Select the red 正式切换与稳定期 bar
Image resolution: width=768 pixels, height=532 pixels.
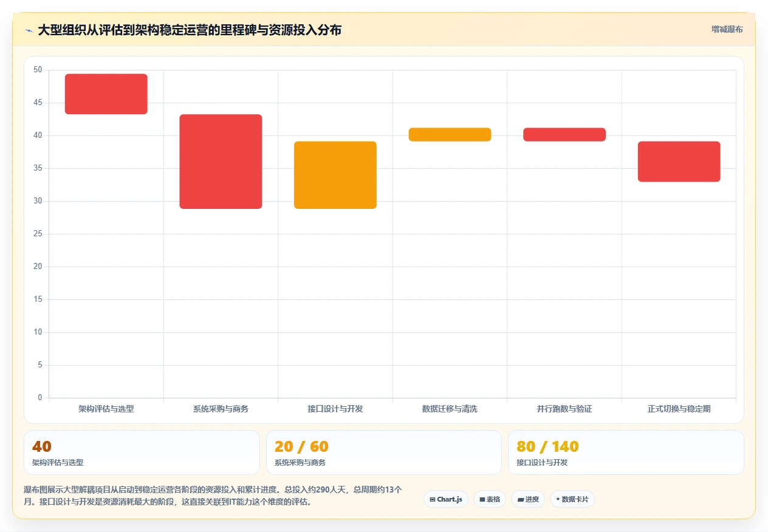tap(679, 162)
